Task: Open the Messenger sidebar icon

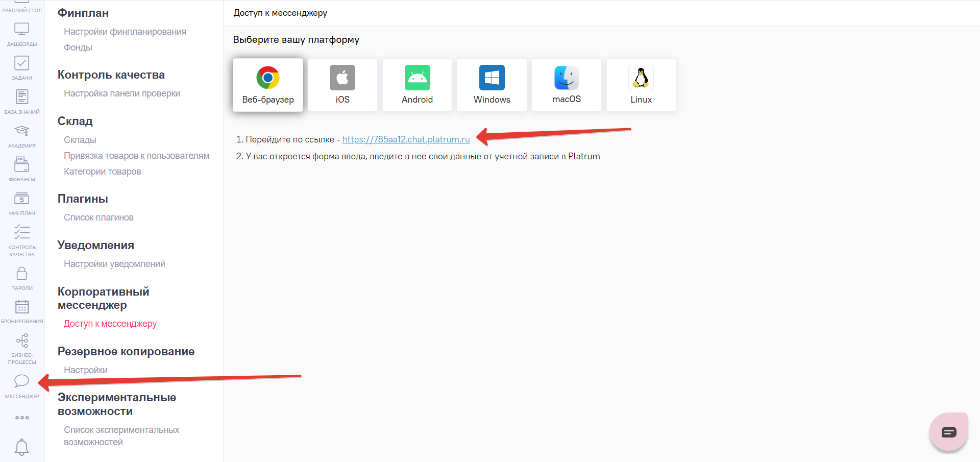Action: (x=22, y=385)
